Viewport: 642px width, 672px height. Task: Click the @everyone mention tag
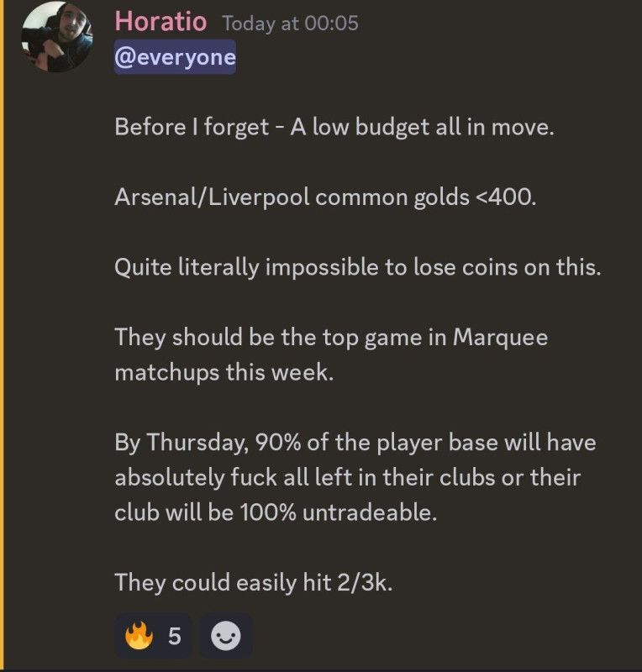(175, 57)
